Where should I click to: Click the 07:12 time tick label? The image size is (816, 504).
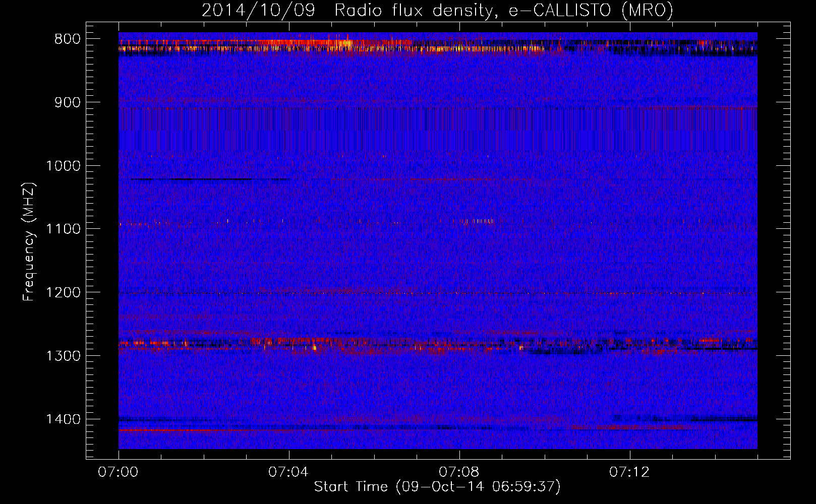(x=629, y=472)
